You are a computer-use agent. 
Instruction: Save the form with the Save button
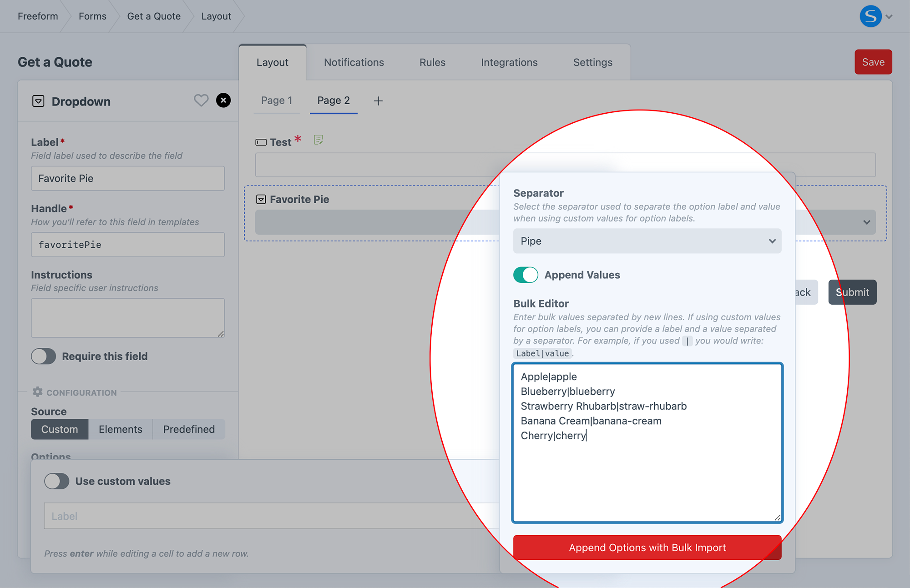873,61
